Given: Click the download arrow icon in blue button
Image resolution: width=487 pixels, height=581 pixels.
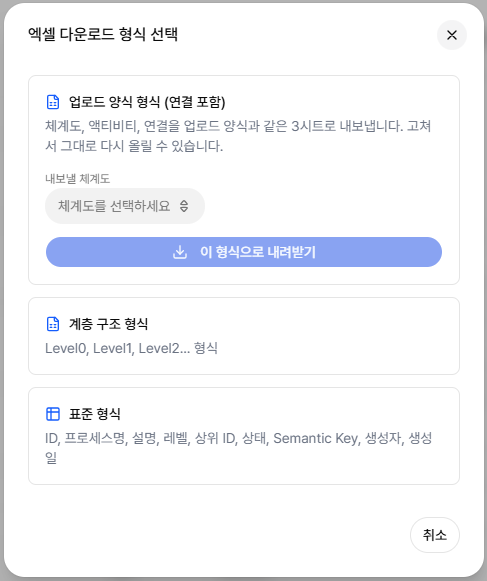Looking at the screenshot, I should 180,252.
